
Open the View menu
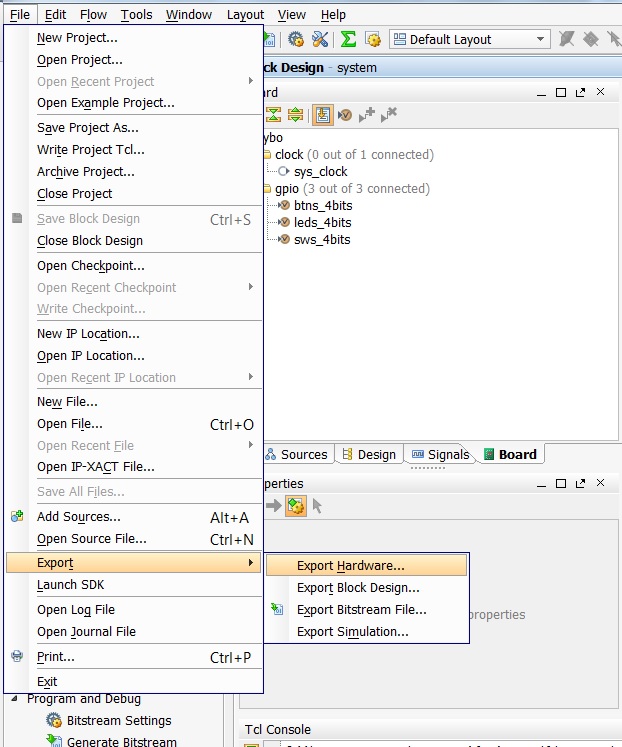point(291,15)
